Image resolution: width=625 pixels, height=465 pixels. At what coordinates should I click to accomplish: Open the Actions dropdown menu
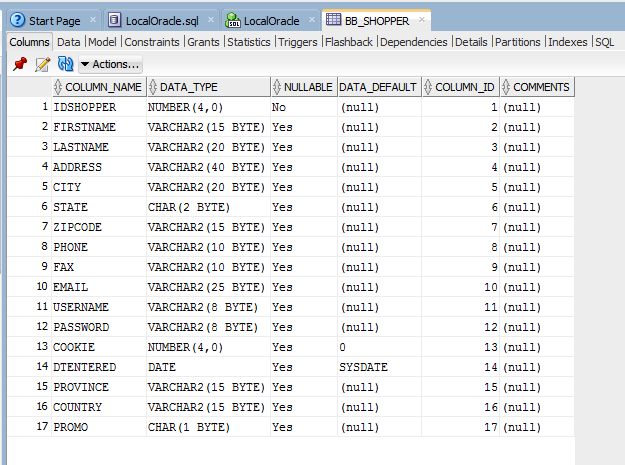click(x=110, y=64)
